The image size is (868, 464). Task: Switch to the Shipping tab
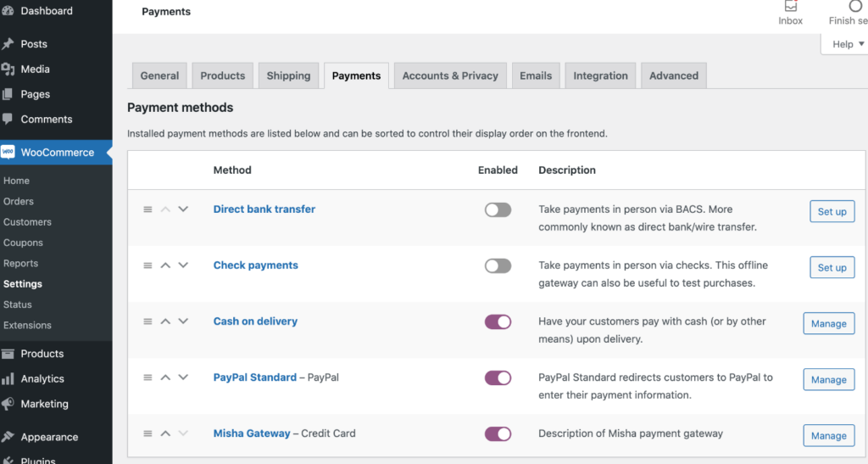pos(288,75)
